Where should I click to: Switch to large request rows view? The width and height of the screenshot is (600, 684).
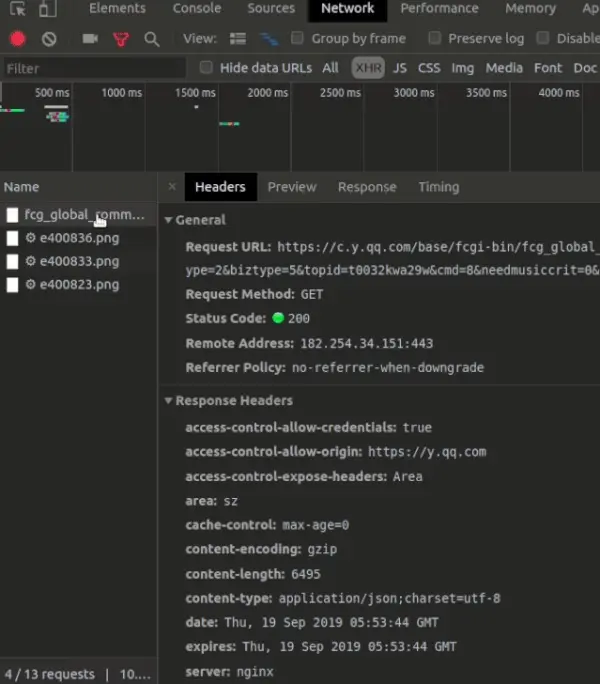point(237,39)
